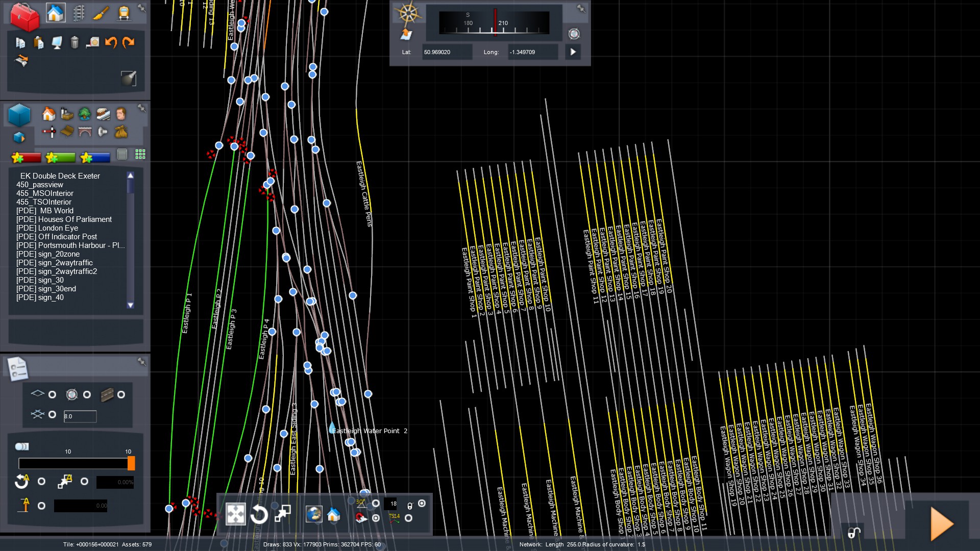Select the vegetation tree category icon
Viewport: 980px width, 551px height.
tap(85, 114)
